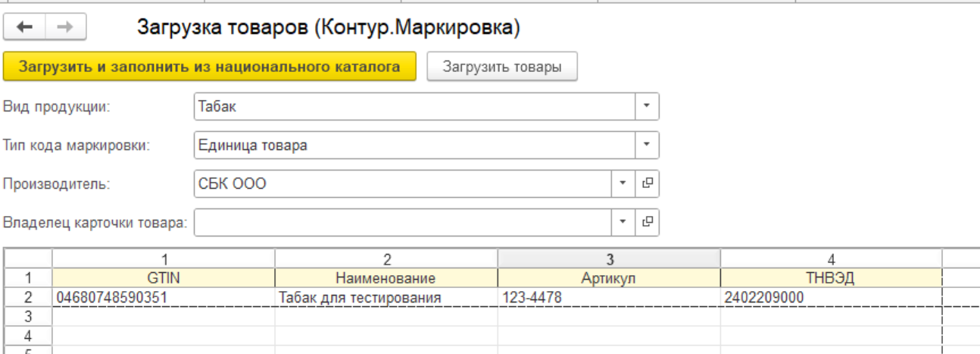Expand the Вид продукции dropdown
The width and height of the screenshot is (980, 354).
tap(647, 106)
